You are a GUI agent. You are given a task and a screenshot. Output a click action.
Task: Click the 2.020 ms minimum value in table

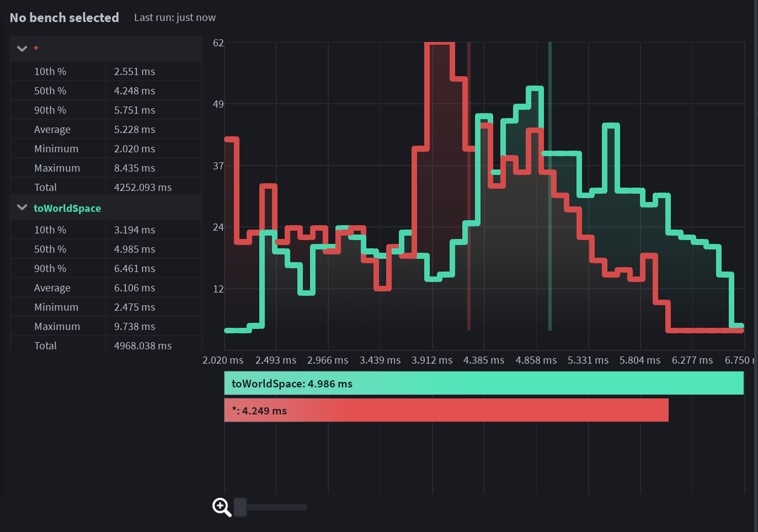click(x=135, y=149)
